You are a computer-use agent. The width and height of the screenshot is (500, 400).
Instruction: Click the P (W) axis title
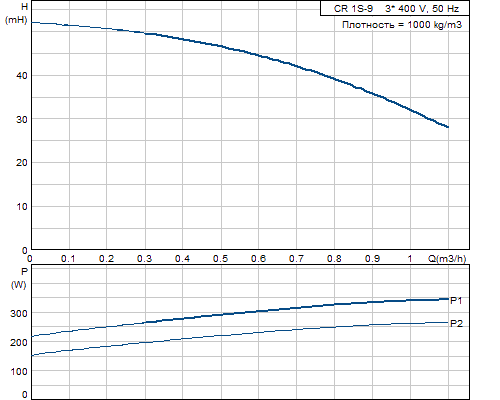(19, 278)
